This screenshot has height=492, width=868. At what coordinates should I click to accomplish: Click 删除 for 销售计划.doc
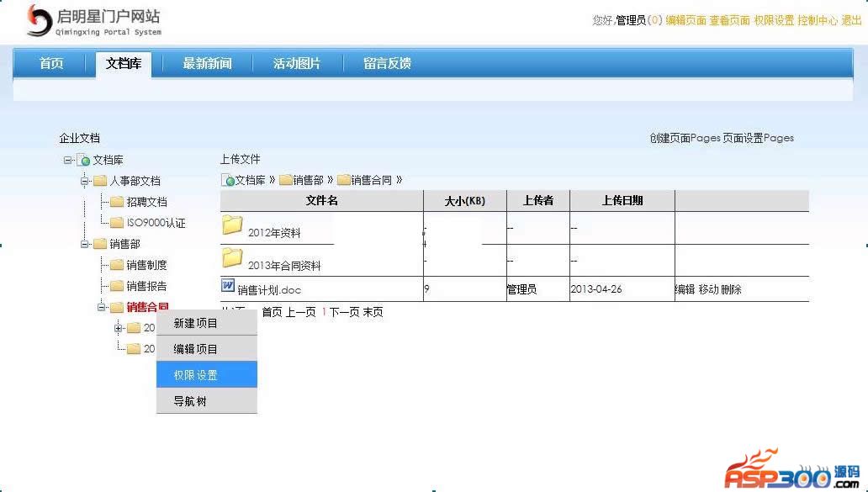coord(731,289)
